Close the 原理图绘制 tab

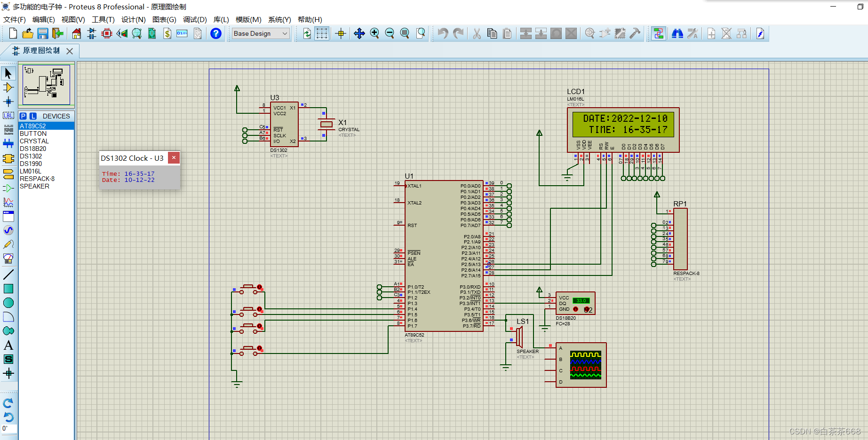(70, 51)
